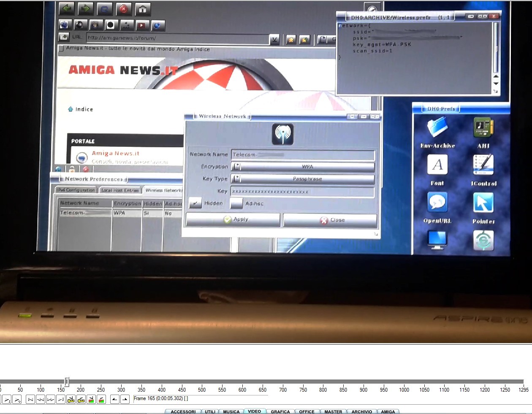The width and height of the screenshot is (532, 414).
Task: Switch to the GRAFICA tab
Action: tap(280, 411)
